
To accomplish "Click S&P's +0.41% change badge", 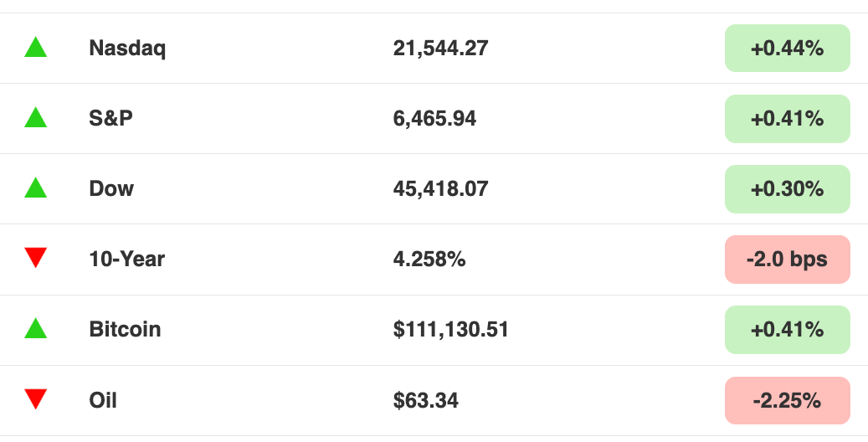I will click(787, 119).
